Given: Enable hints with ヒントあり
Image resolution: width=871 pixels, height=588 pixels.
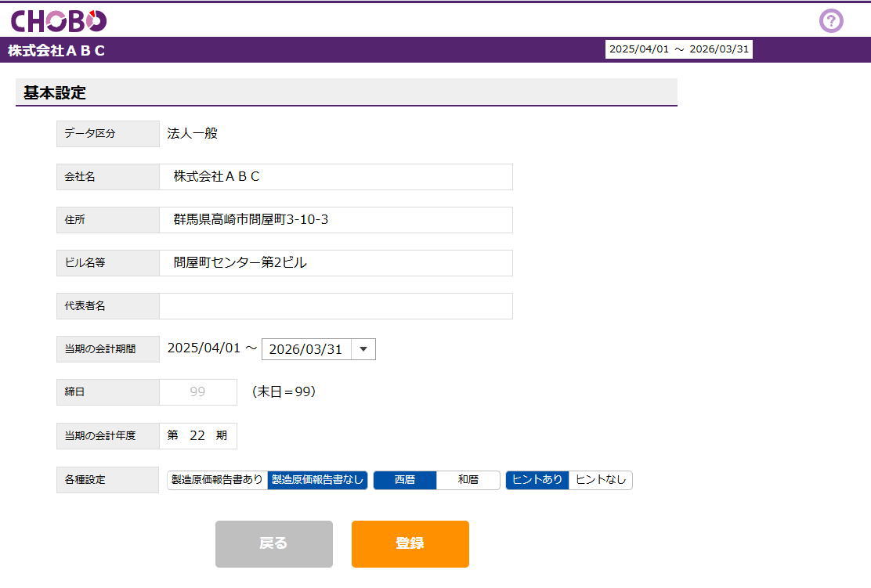Looking at the screenshot, I should [x=537, y=480].
